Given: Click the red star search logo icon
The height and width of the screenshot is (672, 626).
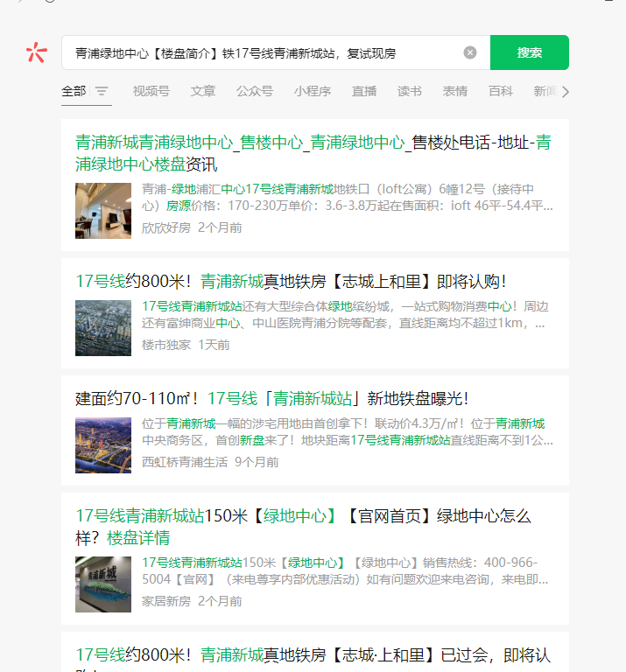Looking at the screenshot, I should point(37,52).
